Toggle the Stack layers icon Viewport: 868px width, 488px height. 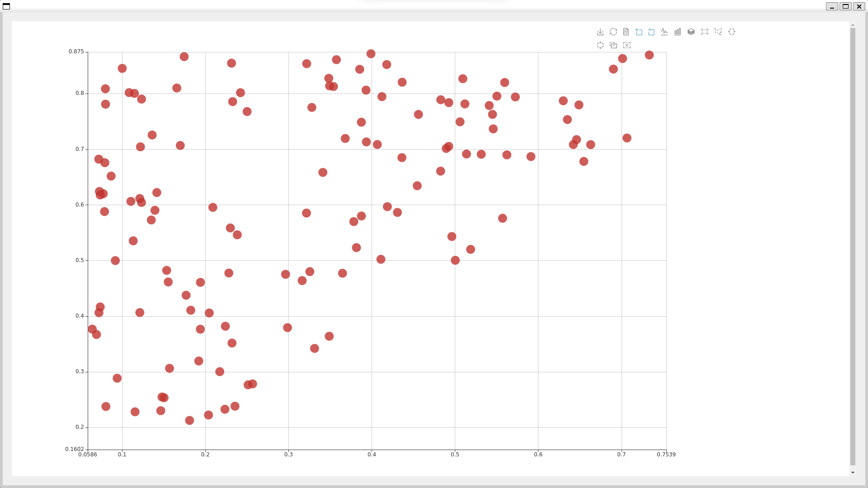pos(691,32)
